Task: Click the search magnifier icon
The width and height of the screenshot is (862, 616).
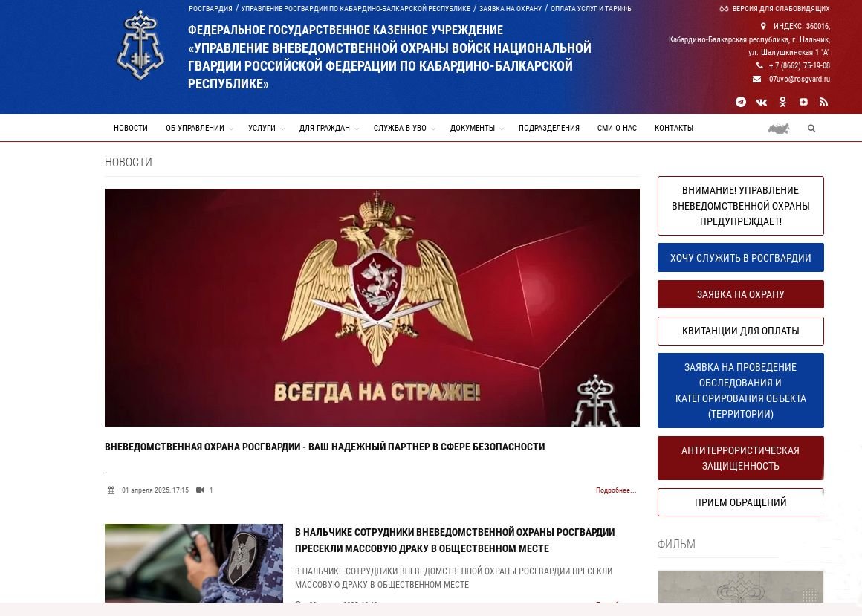Action: 811,128
